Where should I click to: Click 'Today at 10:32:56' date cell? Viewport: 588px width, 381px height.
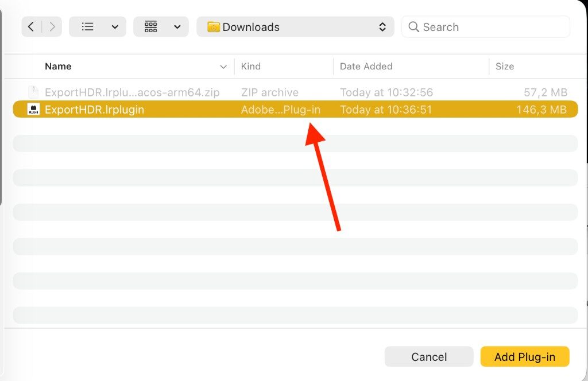pyautogui.click(x=386, y=92)
